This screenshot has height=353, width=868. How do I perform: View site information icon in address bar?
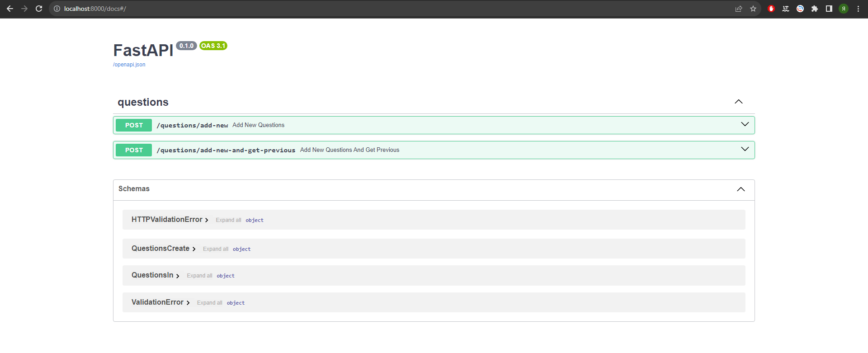(57, 9)
